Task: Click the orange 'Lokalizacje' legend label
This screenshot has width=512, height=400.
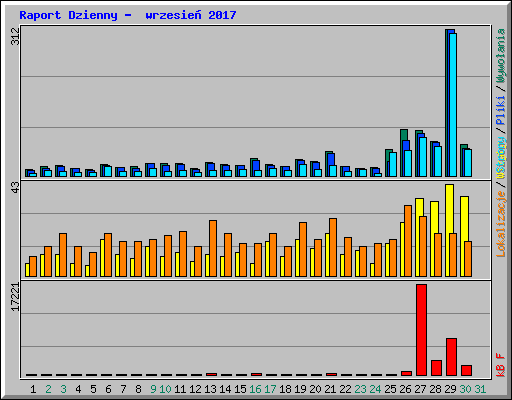Action: pyautogui.click(x=501, y=224)
